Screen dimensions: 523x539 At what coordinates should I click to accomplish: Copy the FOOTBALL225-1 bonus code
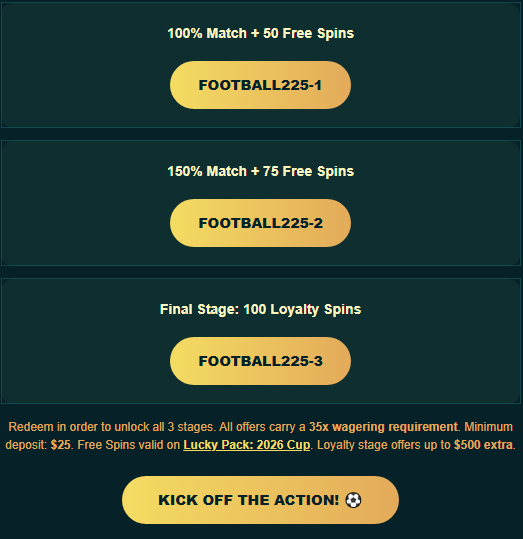click(x=260, y=85)
